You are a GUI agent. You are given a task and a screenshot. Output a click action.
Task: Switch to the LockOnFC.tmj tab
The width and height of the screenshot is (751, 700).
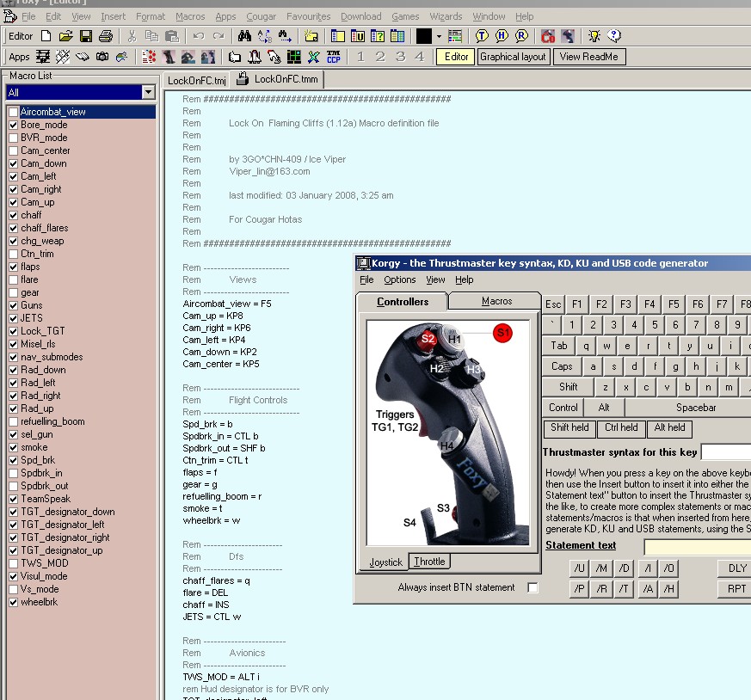click(197, 80)
